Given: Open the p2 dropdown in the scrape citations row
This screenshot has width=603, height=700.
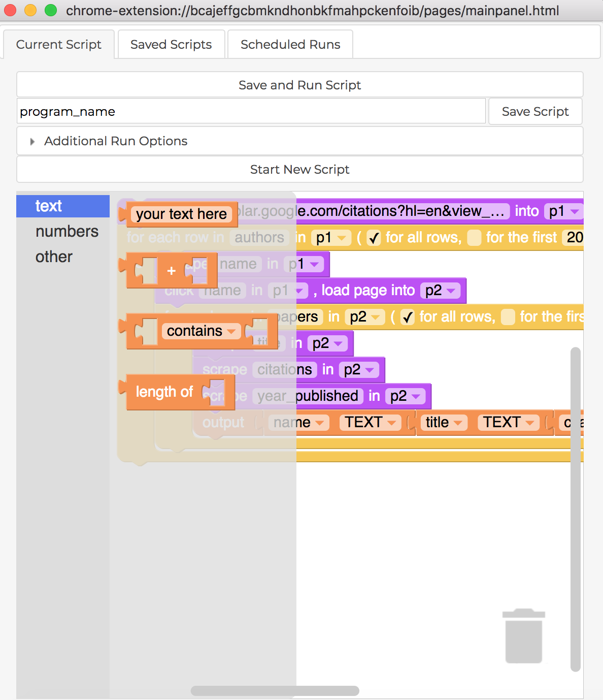Looking at the screenshot, I should pos(359,370).
